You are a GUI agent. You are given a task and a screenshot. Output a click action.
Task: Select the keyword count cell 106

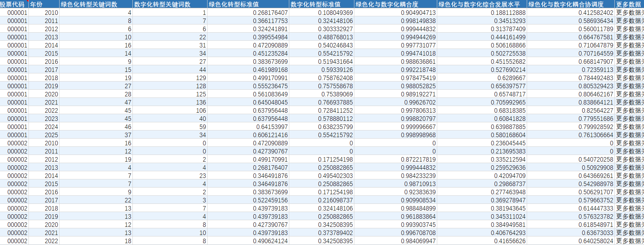170,110
